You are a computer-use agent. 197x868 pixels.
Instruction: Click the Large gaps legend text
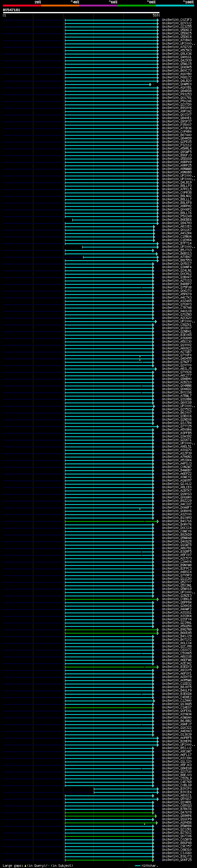pos(38,866)
